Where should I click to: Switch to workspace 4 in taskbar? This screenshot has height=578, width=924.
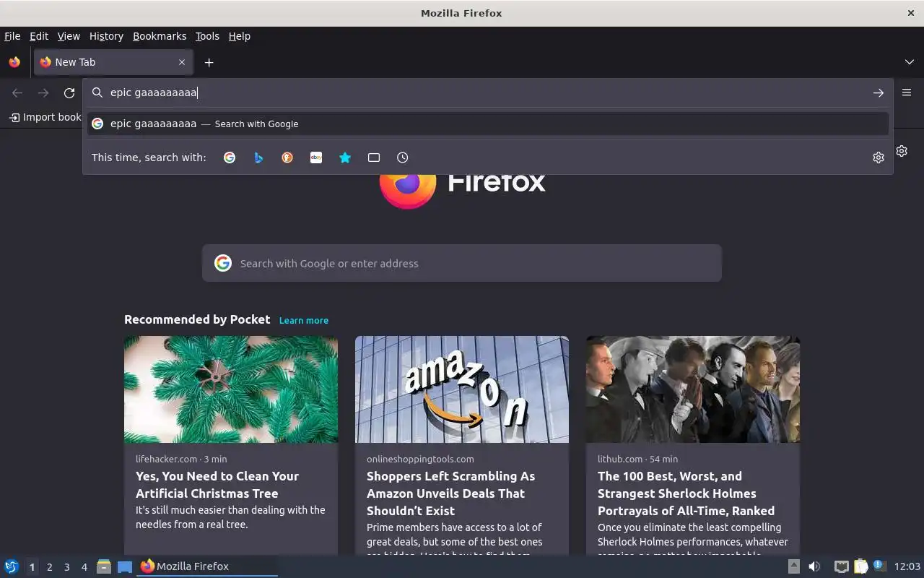[84, 567]
